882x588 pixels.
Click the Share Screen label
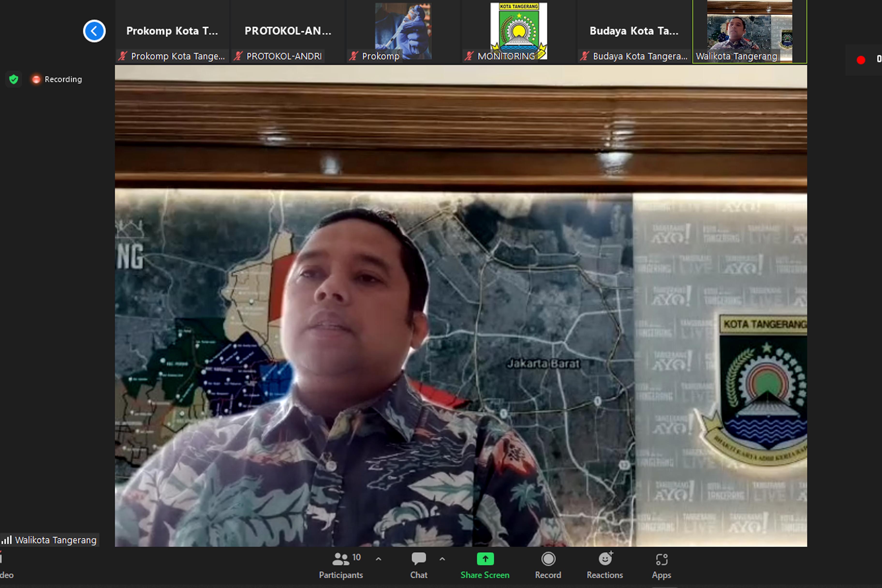pos(485,575)
